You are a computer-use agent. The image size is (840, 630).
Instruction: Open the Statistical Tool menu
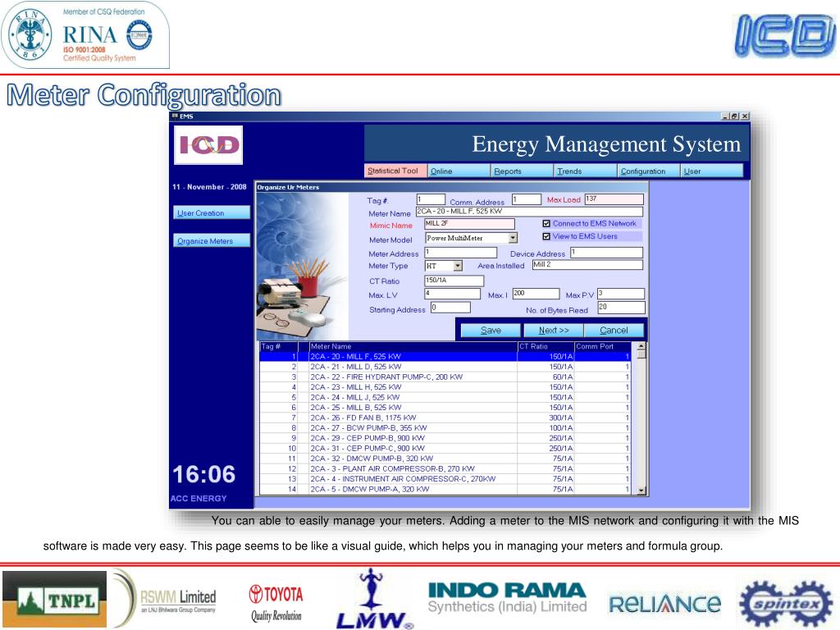click(395, 171)
